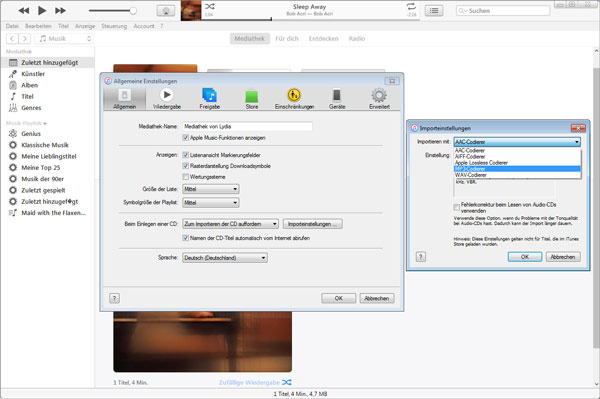Enable Fehlerkorrektur beim Lesen von Audio-CDs
The width and height of the screenshot is (600, 399).
457,207
